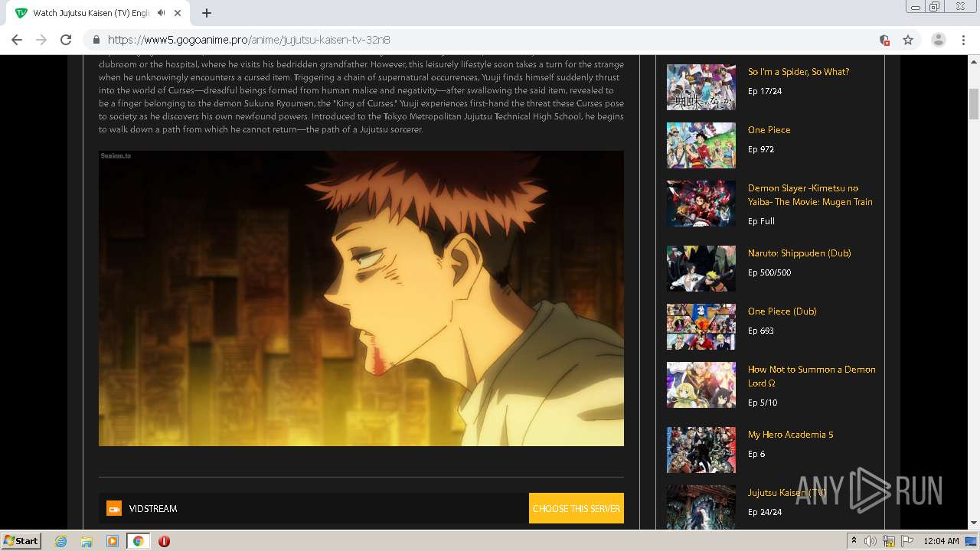980x551 pixels.
Task: Click the scrollbar down arrow
Action: (974, 523)
